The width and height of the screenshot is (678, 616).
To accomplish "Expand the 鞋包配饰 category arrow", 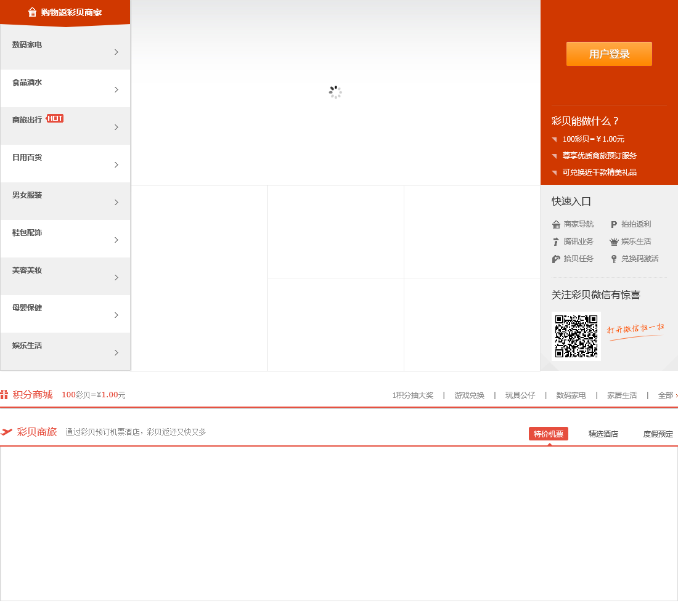I will click(x=116, y=240).
